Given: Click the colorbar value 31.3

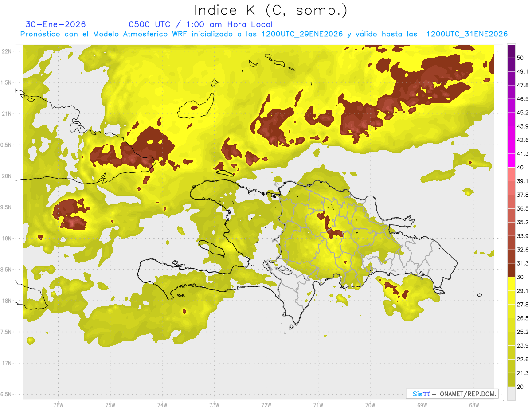Looking at the screenshot, I should point(523,263).
